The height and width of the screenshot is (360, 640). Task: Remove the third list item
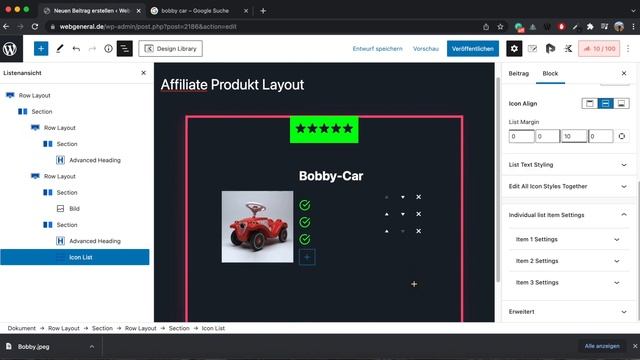coord(418,231)
